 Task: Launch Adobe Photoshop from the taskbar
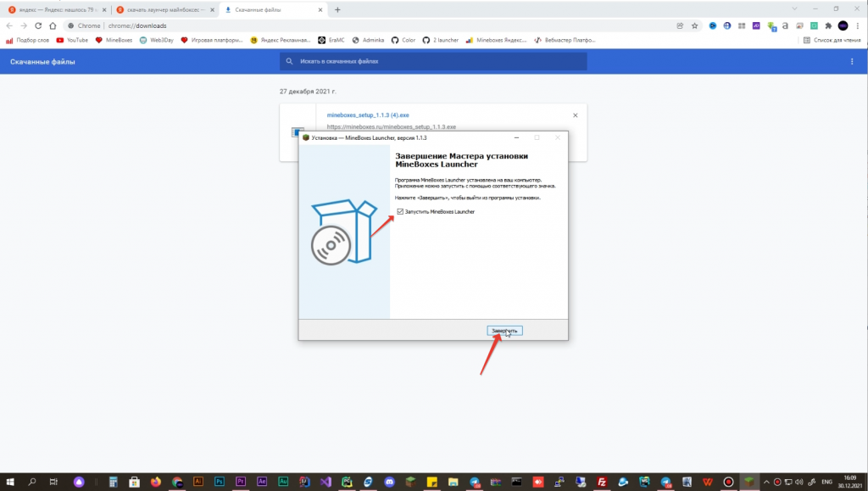pos(220,482)
